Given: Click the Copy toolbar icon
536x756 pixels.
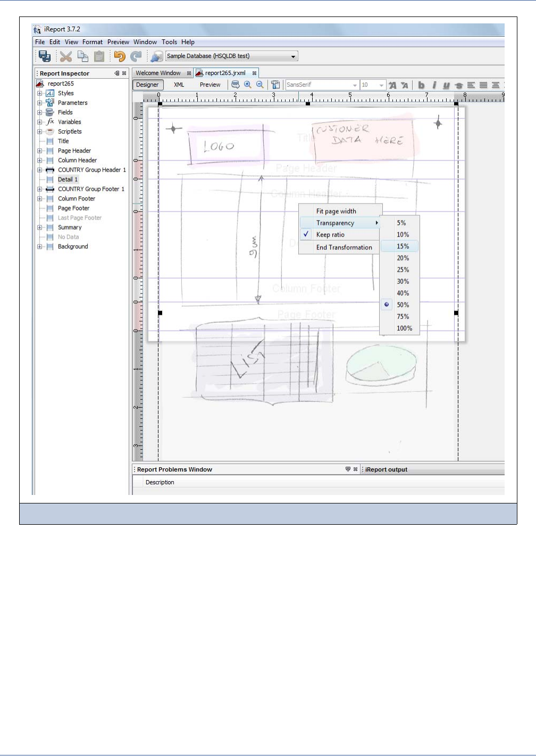Looking at the screenshot, I should pos(83,56).
